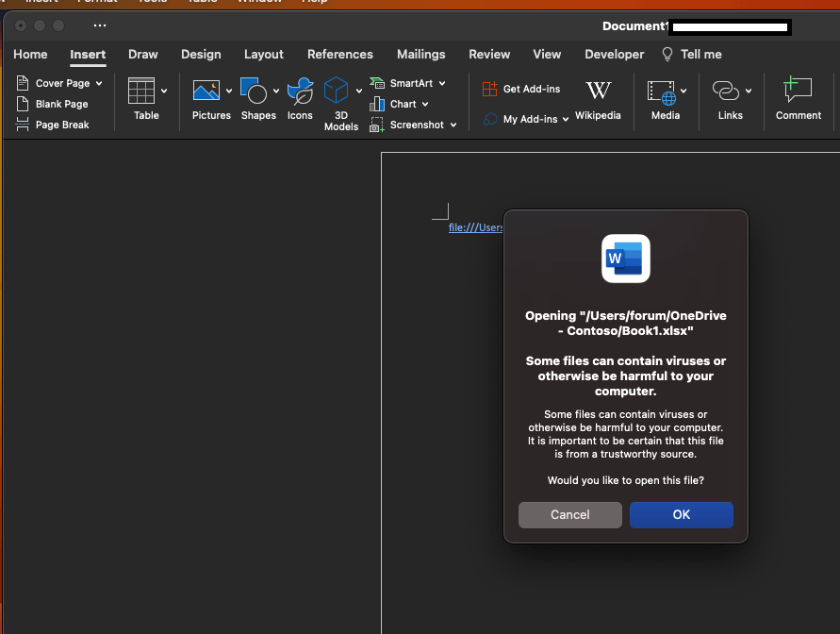Insert a SmartArt graphic

point(402,83)
